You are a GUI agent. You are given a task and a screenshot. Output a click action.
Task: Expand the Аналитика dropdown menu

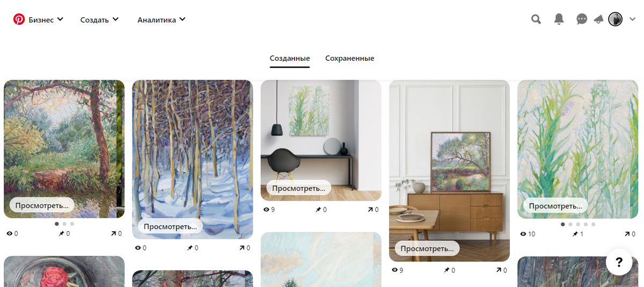pyautogui.click(x=162, y=20)
